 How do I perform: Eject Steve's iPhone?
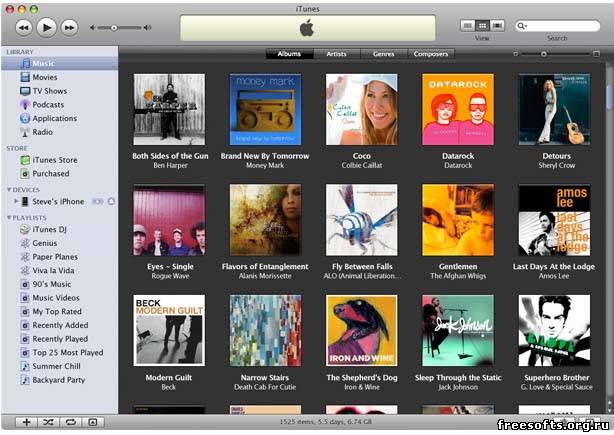point(111,201)
